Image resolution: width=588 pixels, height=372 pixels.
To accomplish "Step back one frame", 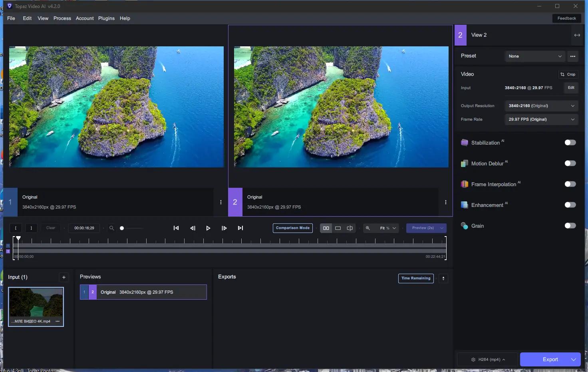I will (193, 228).
